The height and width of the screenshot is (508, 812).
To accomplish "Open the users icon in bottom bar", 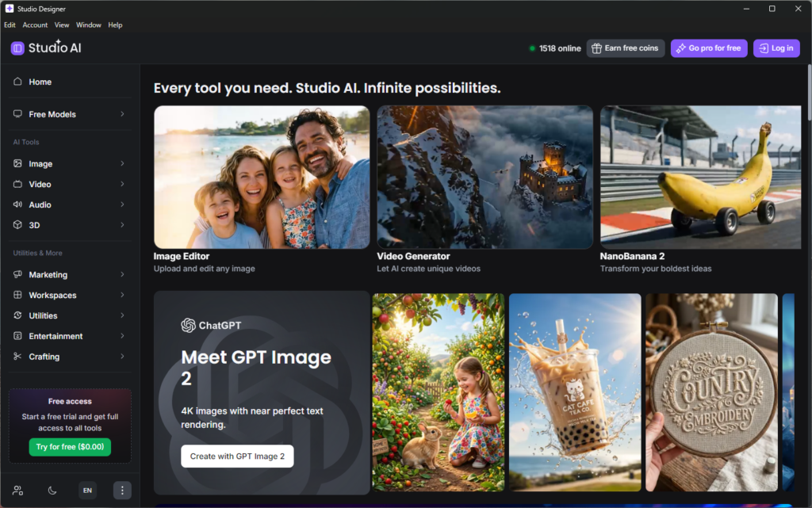I will pos(17,491).
